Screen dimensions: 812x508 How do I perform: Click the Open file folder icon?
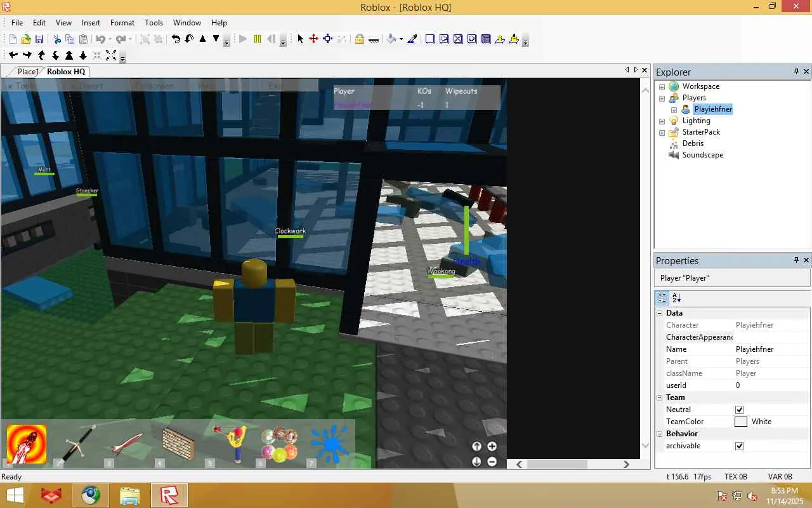coord(26,39)
